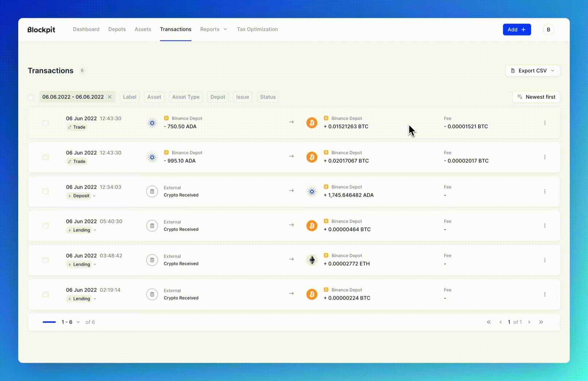588x381 pixels.
Task: Check the checkbox on the first transaction row
Action: click(46, 123)
